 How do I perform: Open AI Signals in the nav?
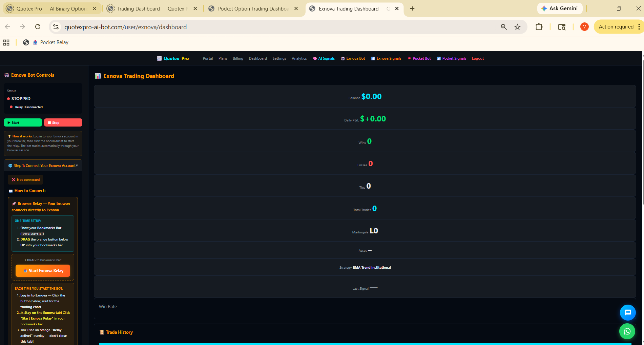click(324, 58)
